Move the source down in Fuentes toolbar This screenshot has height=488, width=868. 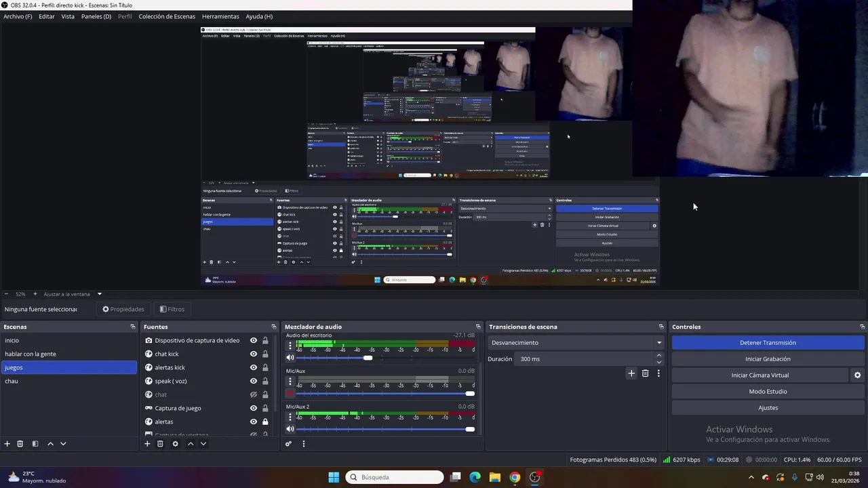coord(203,444)
